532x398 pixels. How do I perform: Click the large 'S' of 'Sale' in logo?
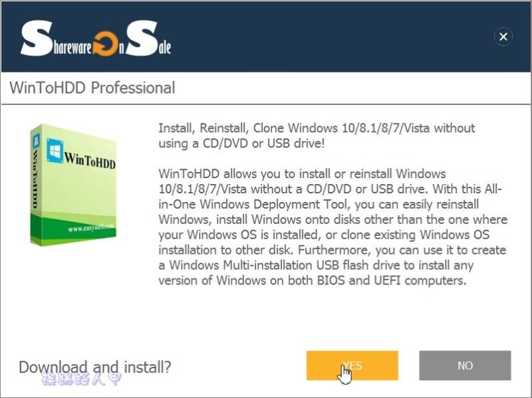tap(142, 38)
